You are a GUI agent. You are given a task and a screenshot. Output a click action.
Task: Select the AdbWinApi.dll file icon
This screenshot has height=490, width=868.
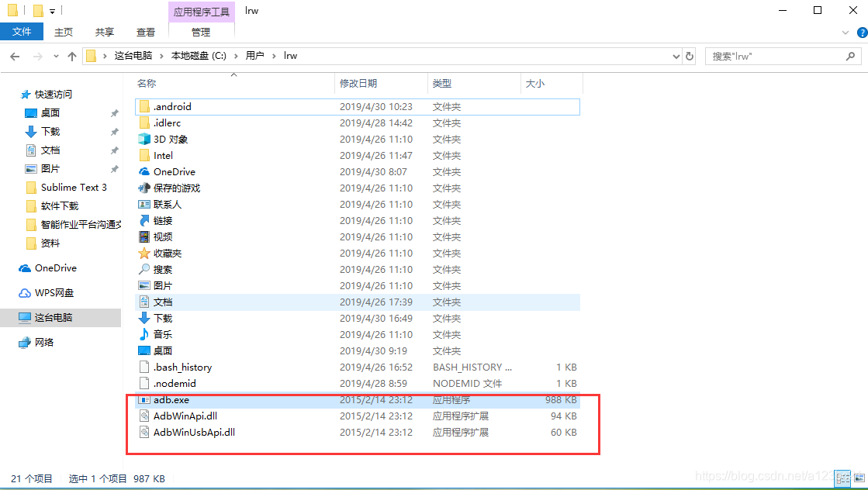(144, 416)
